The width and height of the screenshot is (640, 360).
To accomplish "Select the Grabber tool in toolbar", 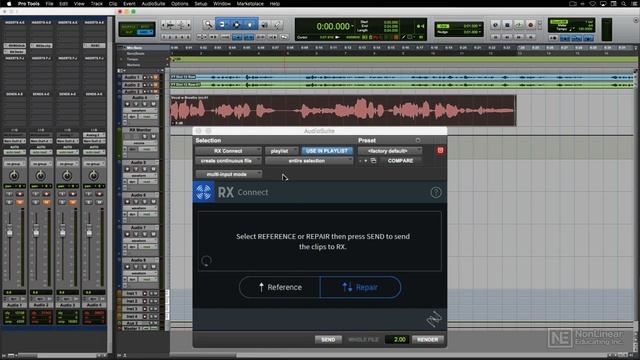I will pos(250,24).
